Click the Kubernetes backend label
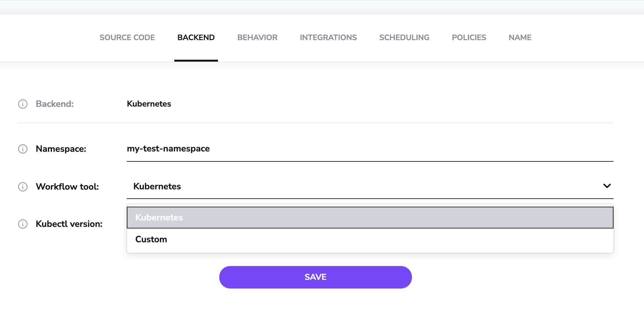Image resolution: width=644 pixels, height=310 pixels. [x=149, y=104]
